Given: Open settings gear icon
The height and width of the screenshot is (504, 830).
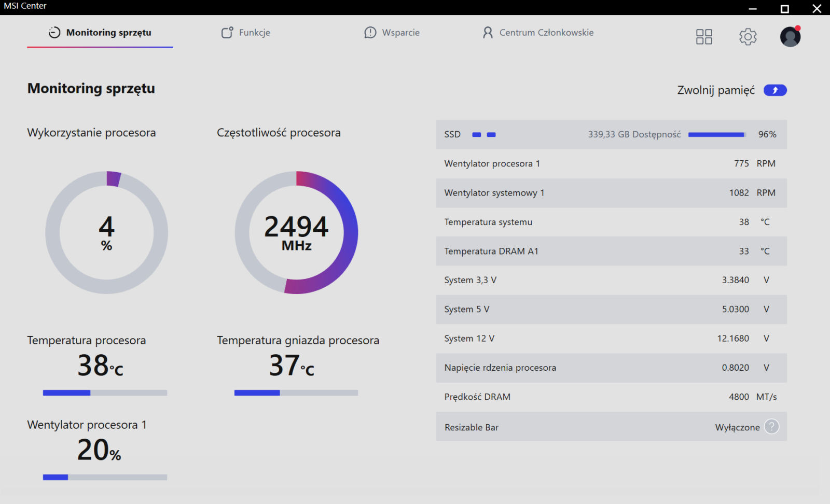Looking at the screenshot, I should click(748, 37).
